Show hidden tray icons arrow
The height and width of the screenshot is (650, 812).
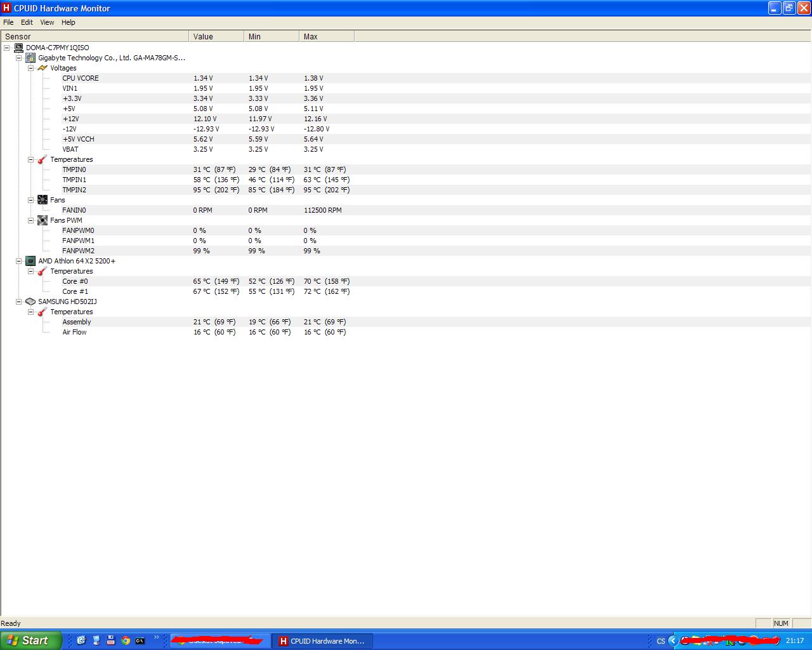[673, 640]
